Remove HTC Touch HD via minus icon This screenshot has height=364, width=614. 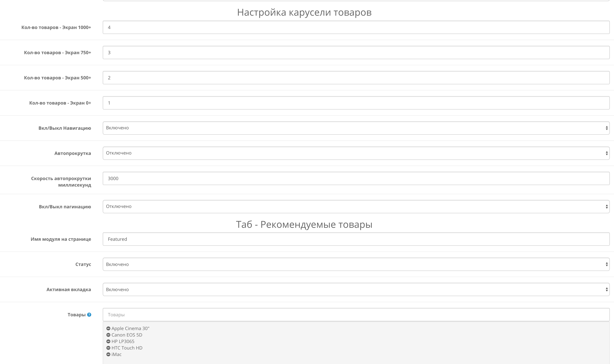pos(108,348)
